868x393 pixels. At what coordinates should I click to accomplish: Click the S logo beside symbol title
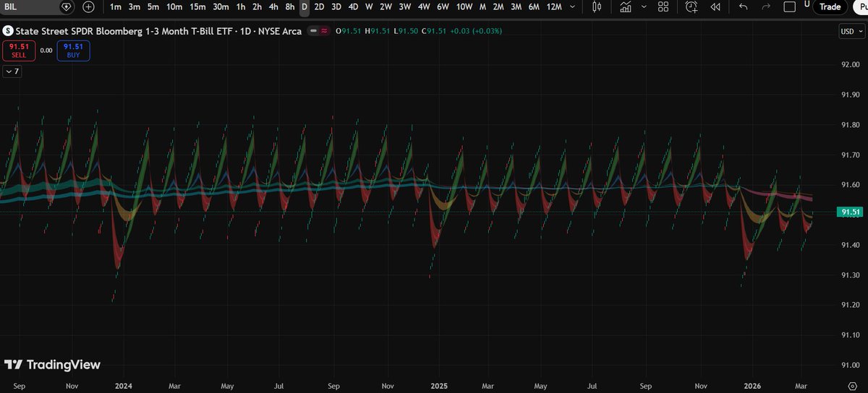(8, 31)
